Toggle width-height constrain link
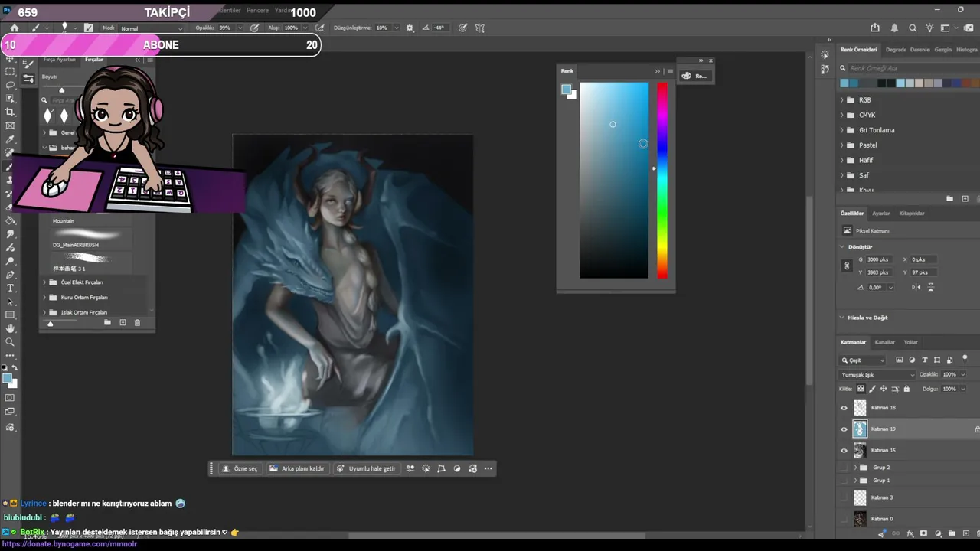This screenshot has width=980, height=551. 847,266
